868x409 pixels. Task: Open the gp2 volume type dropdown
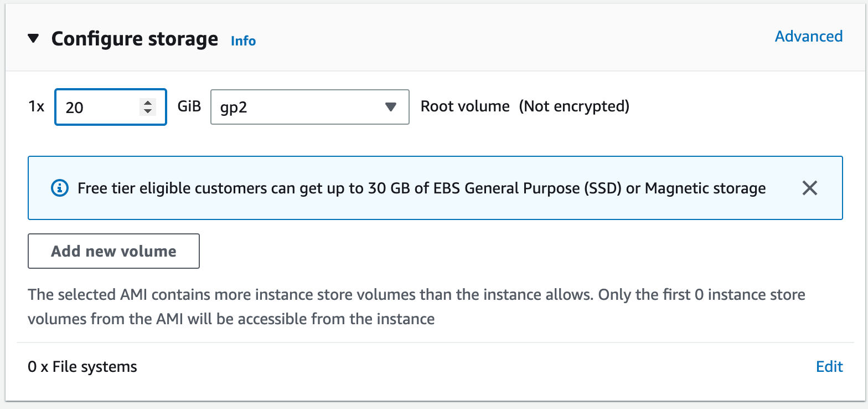tap(310, 107)
